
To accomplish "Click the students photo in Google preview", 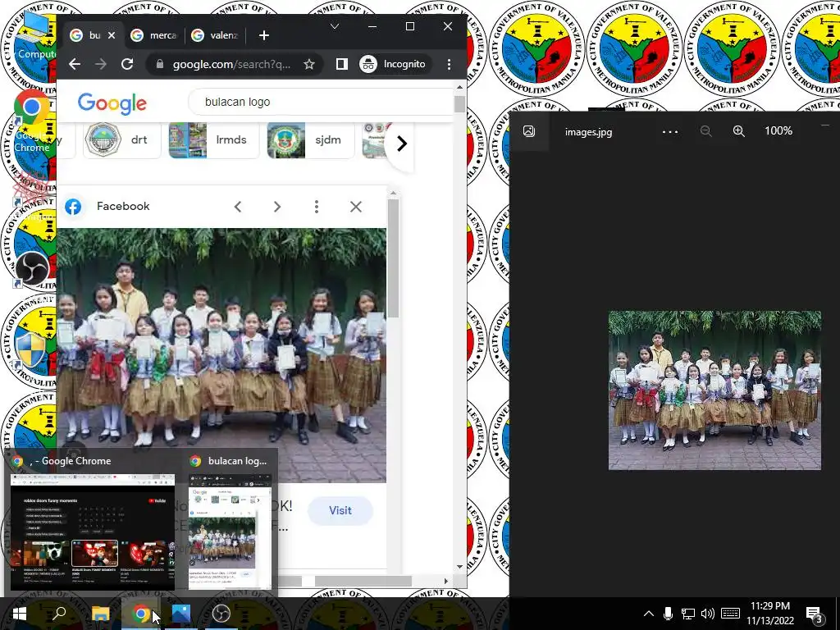I will [221, 355].
